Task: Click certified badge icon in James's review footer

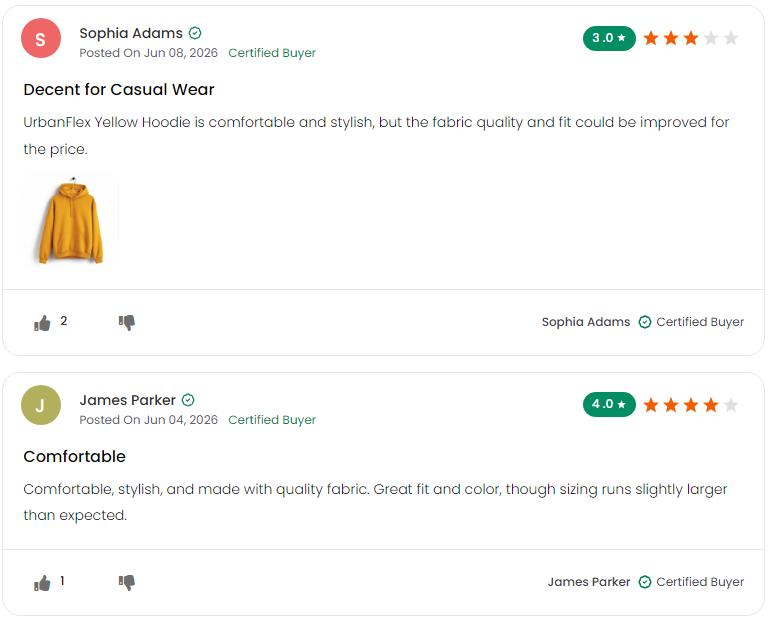Action: (645, 582)
